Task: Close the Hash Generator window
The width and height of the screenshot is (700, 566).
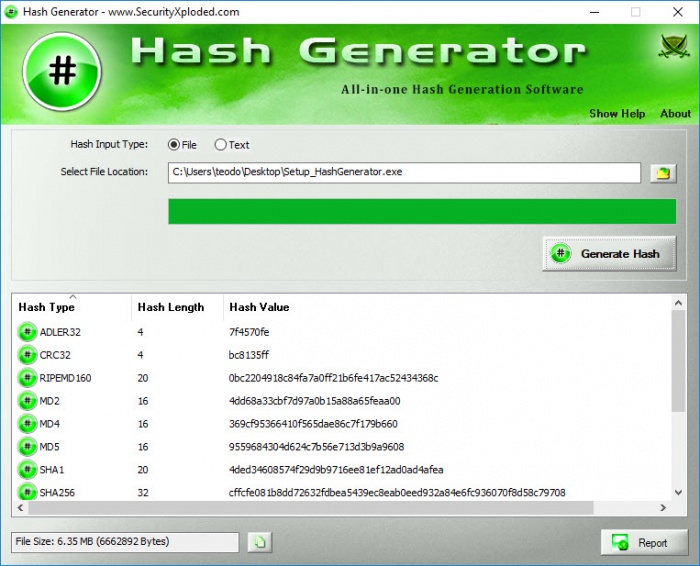Action: pos(678,12)
